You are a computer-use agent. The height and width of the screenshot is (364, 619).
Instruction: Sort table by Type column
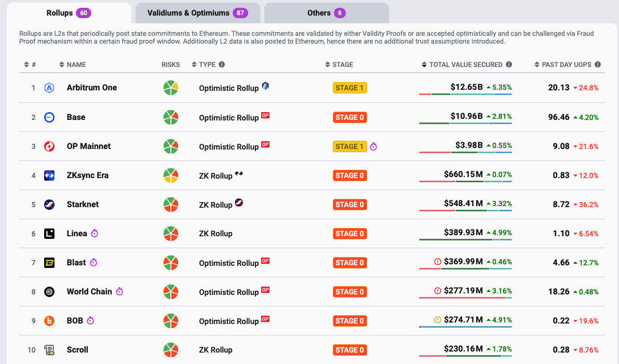click(204, 64)
